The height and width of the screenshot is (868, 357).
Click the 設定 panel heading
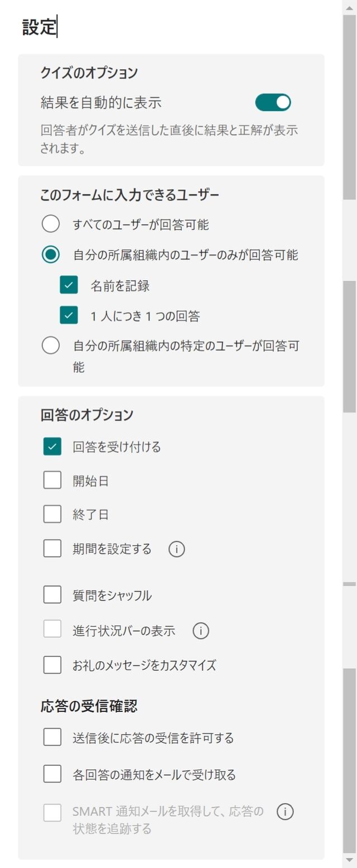click(39, 27)
